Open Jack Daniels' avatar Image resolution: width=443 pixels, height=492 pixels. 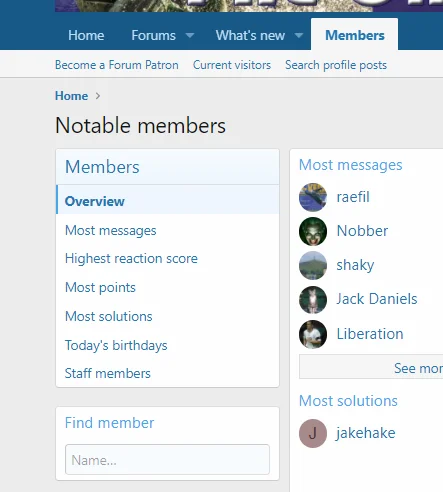(x=313, y=300)
